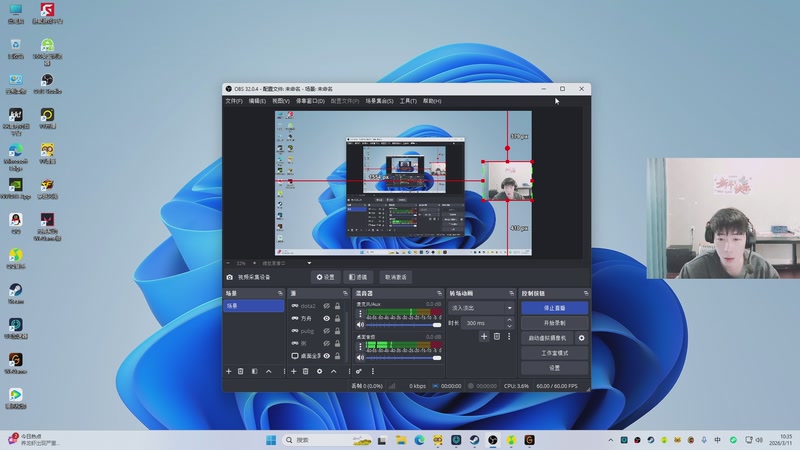Screen dimensions: 800x450
Task: Unlock the 方舟 source lock icon
Action: (x=337, y=318)
